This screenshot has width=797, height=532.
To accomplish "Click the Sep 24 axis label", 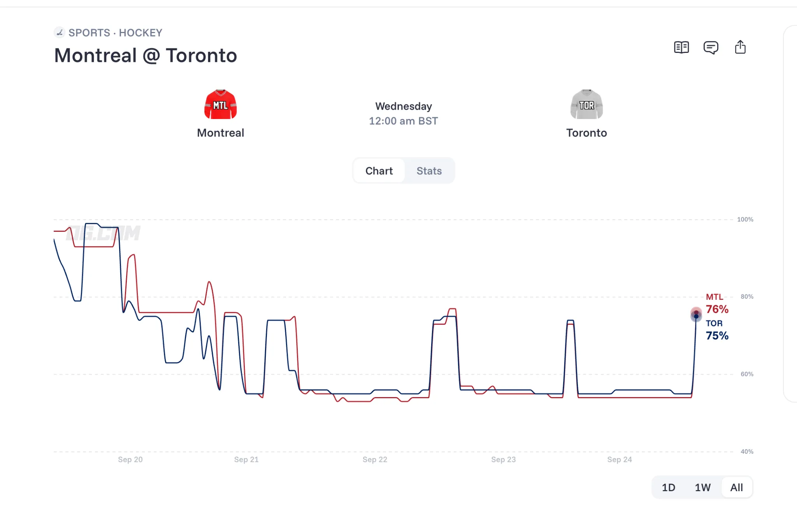I will 620,459.
